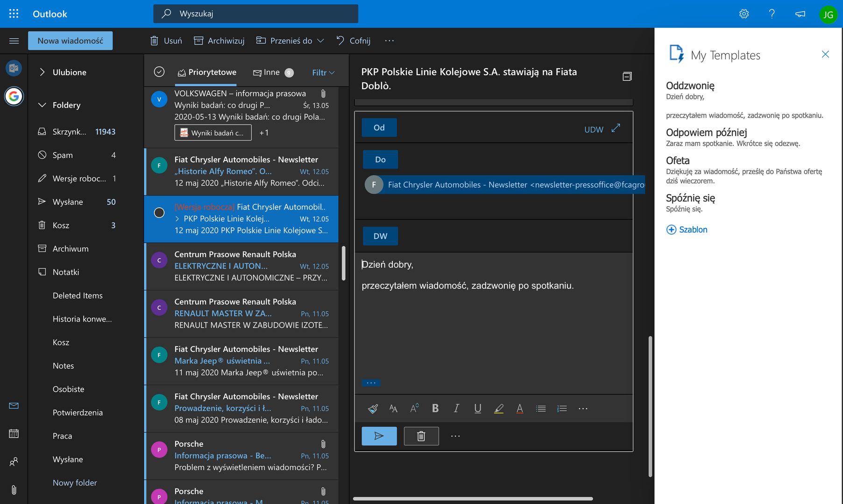843x504 pixels.
Task: Click Usuń in toolbar
Action: (x=166, y=41)
